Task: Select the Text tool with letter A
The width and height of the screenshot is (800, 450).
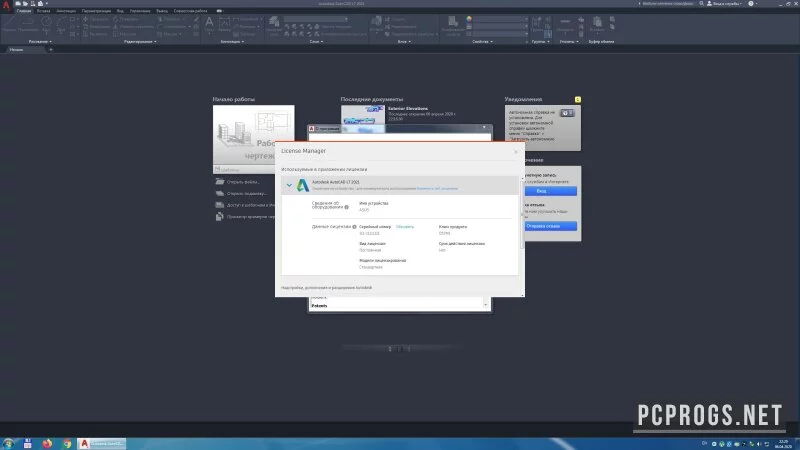Action: 209,24
